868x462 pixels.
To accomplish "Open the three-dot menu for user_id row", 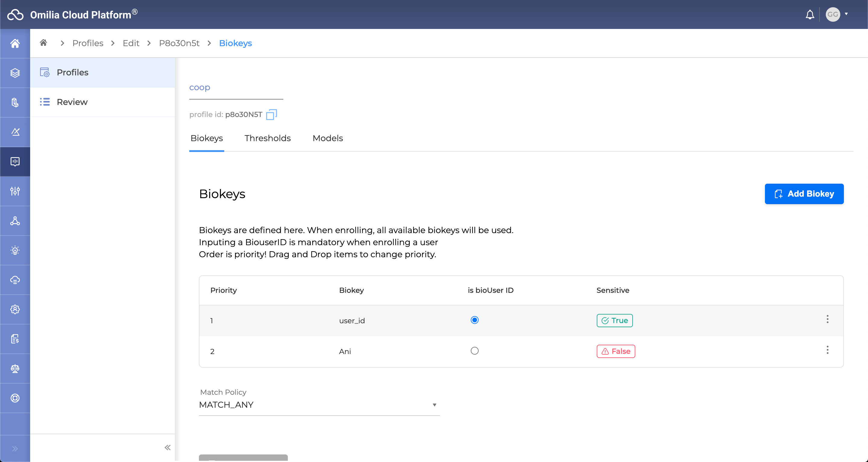I will click(x=827, y=319).
